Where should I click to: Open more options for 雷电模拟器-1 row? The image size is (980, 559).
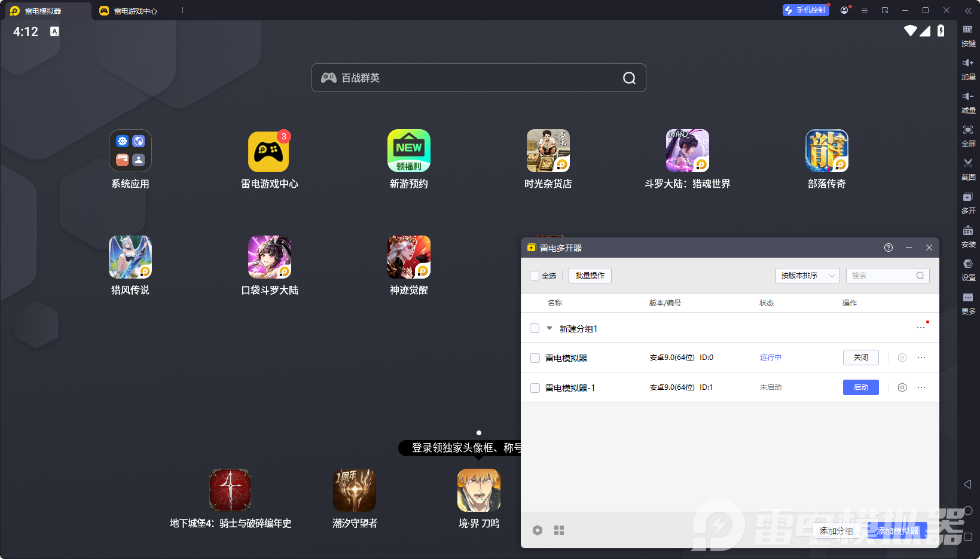[921, 387]
